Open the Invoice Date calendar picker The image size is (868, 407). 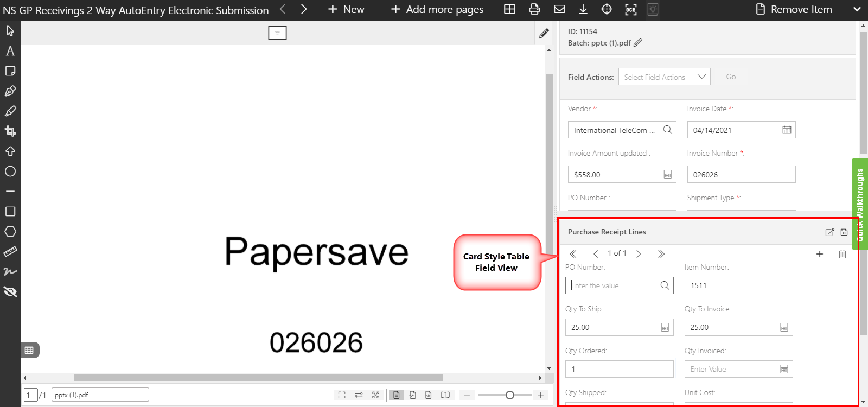(787, 130)
